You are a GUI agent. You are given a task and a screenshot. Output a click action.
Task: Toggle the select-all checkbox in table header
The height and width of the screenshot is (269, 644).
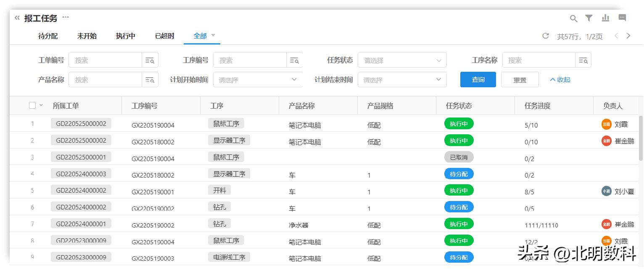32,105
